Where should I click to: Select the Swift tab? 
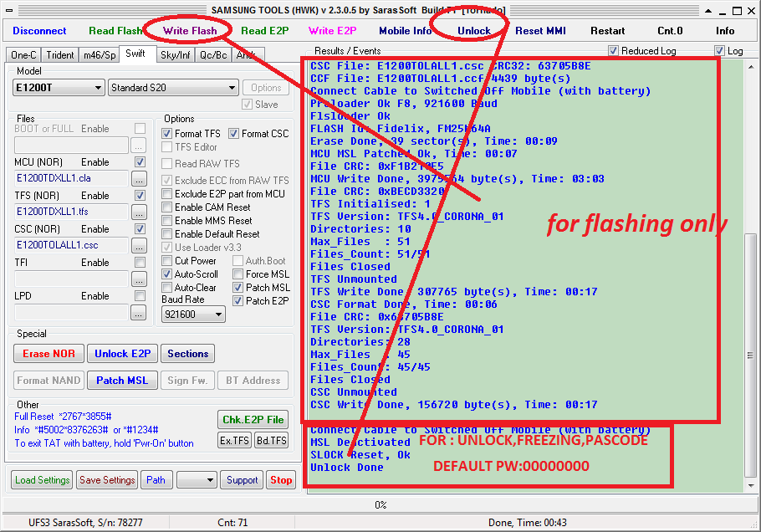135,54
